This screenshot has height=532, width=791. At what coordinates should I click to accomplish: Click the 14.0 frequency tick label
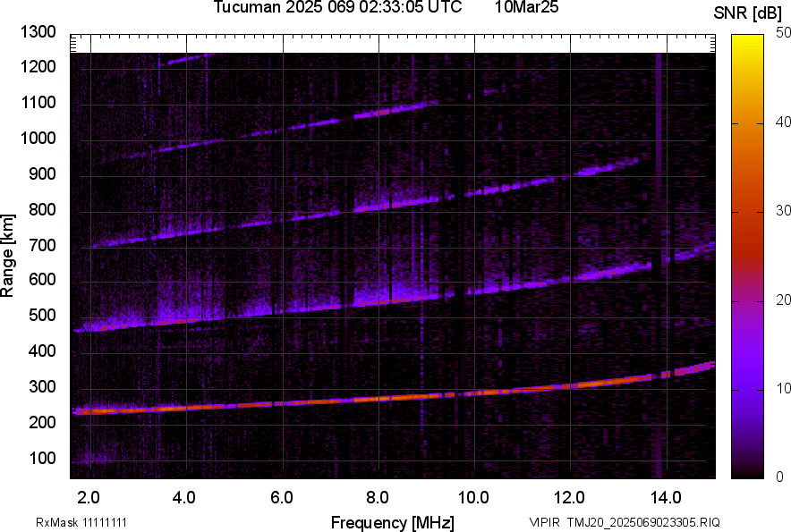(x=665, y=497)
